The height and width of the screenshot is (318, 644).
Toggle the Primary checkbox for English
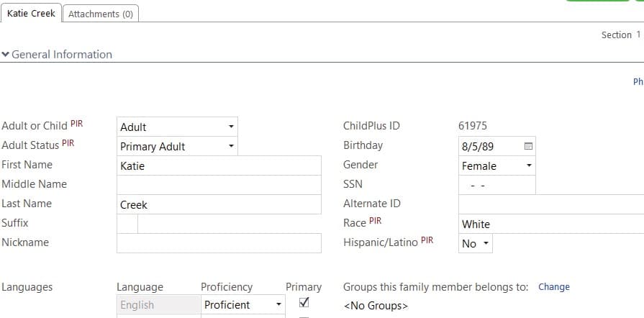pyautogui.click(x=303, y=302)
